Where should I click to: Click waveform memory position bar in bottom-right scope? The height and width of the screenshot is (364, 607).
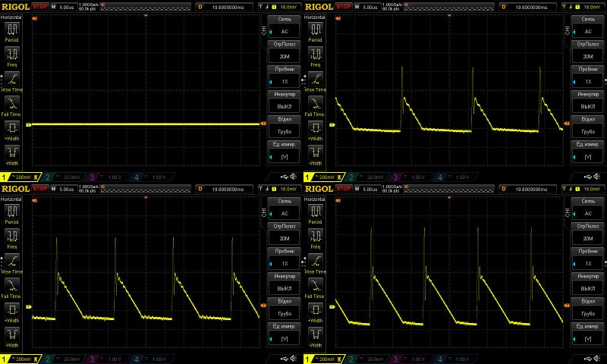tap(449, 189)
